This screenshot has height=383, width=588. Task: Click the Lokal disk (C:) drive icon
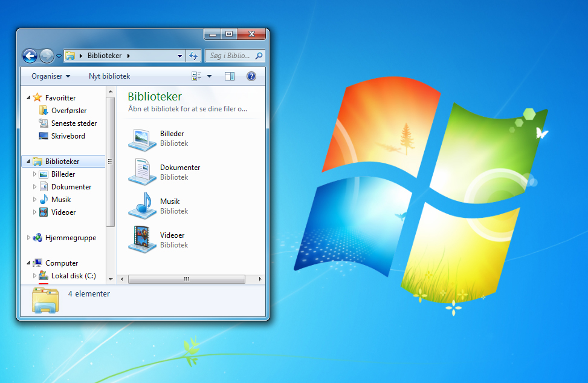click(x=44, y=276)
